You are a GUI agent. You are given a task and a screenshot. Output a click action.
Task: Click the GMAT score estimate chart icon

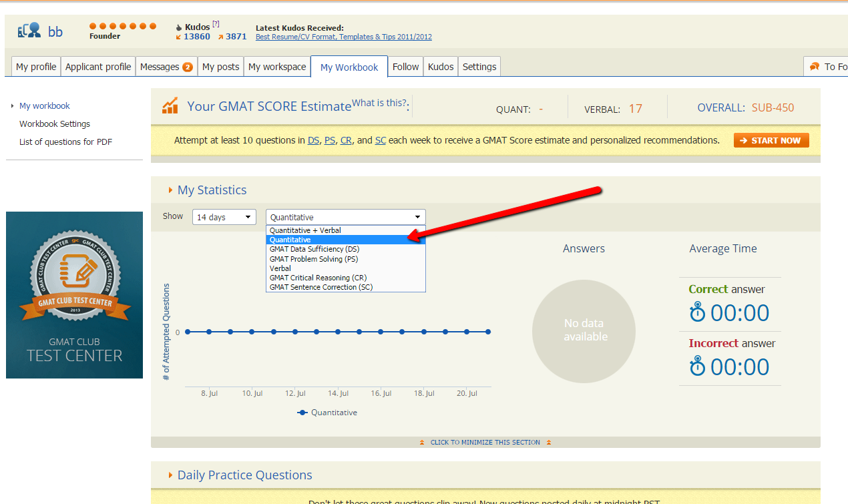(170, 105)
